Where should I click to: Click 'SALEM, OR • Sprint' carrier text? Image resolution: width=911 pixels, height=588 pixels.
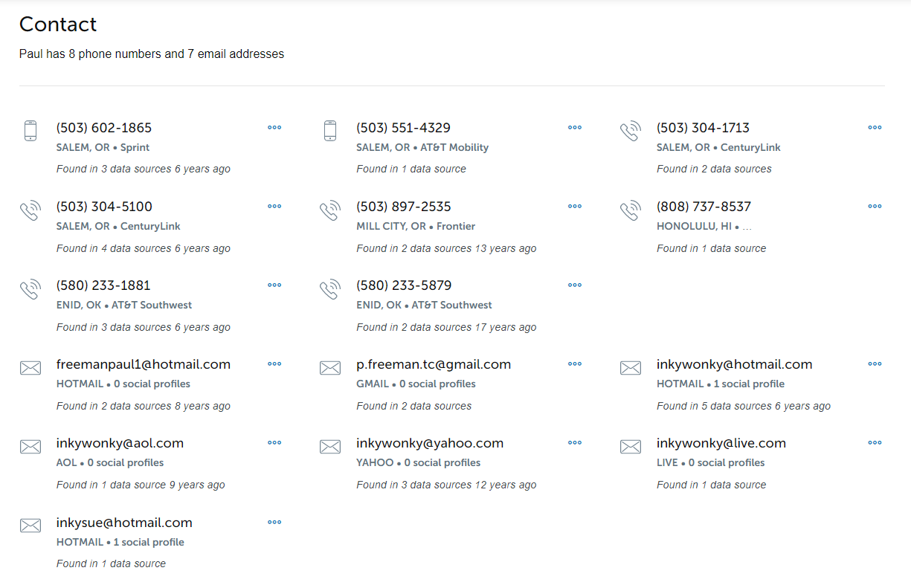click(x=103, y=147)
